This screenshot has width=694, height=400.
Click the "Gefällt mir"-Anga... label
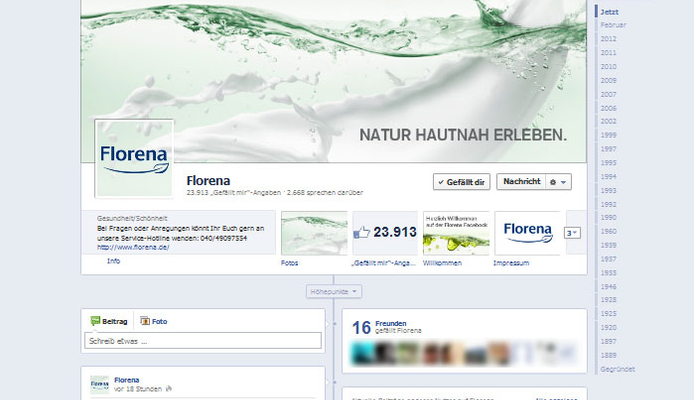(x=384, y=263)
